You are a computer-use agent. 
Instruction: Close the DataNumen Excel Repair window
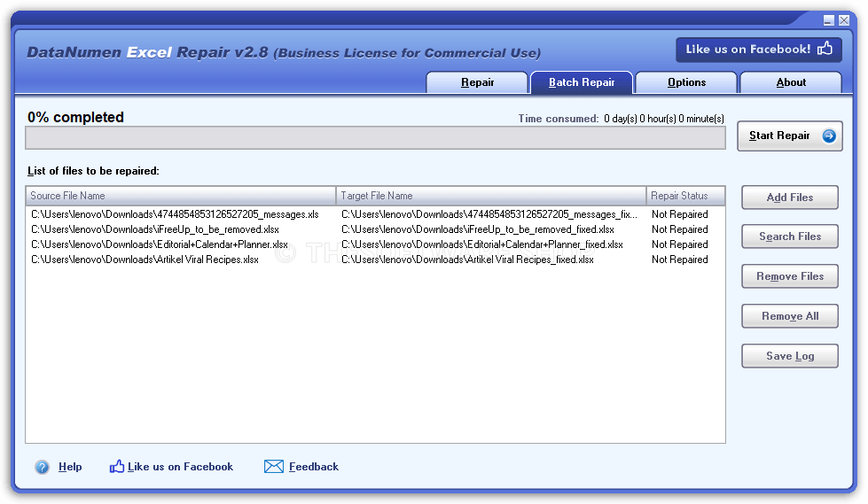pos(844,20)
